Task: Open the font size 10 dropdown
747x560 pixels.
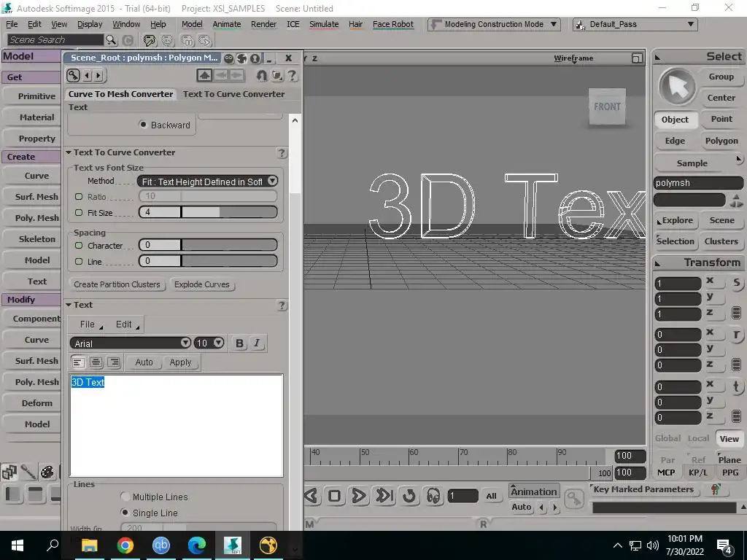Action: [x=209, y=343]
